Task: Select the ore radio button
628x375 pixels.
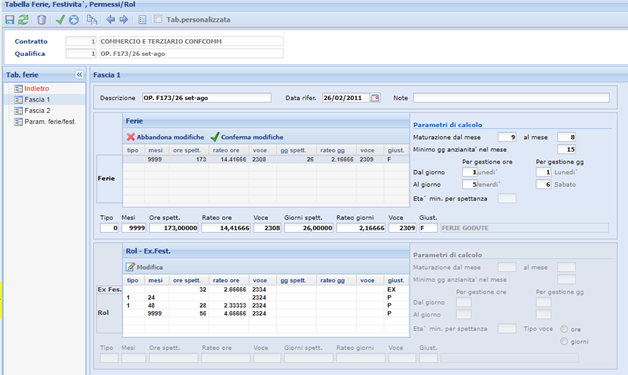Action: click(x=564, y=329)
